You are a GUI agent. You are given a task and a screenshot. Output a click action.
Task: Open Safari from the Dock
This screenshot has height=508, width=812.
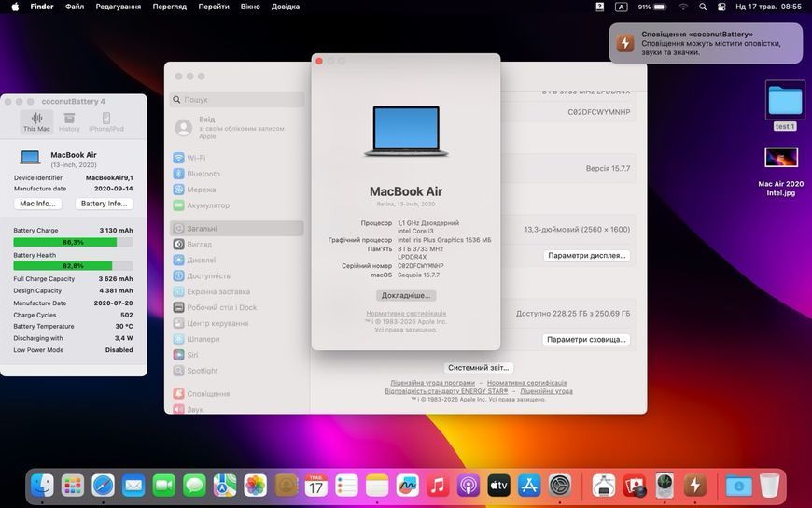click(103, 486)
